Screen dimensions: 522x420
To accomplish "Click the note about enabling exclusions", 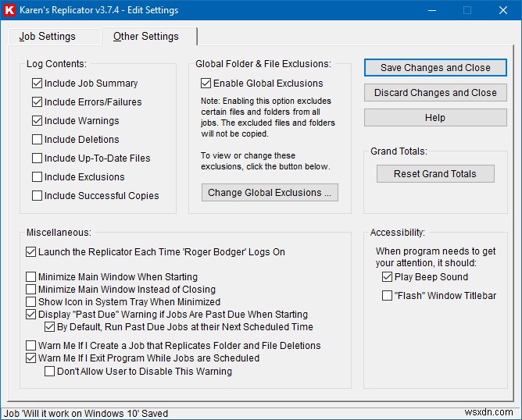I will tap(268, 117).
